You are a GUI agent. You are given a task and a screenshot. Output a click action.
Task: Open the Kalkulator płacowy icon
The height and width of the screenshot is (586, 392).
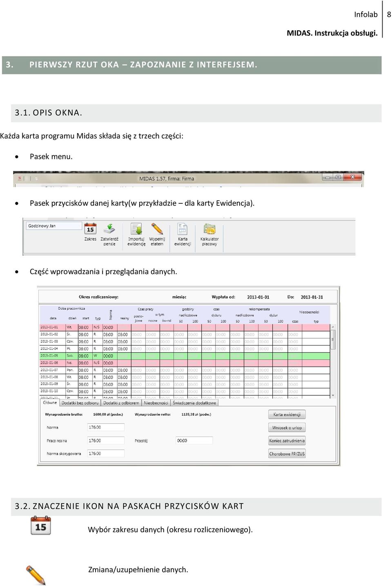pos(209,229)
